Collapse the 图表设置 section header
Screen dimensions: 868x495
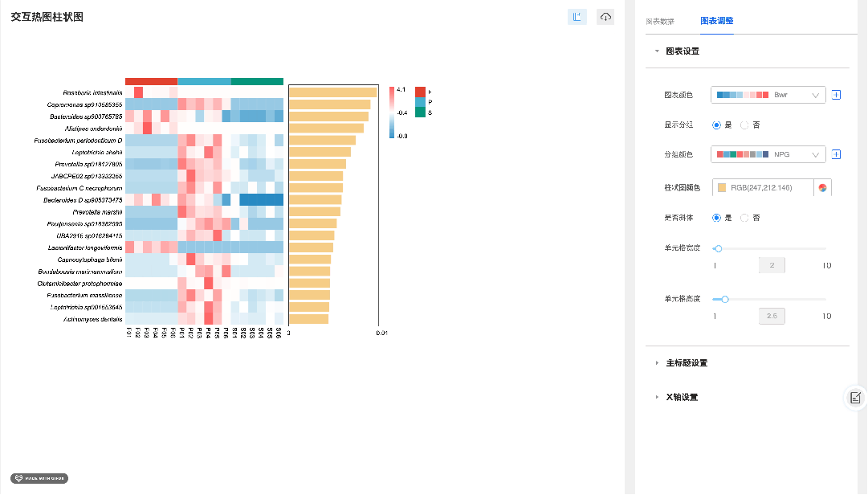[x=683, y=51]
